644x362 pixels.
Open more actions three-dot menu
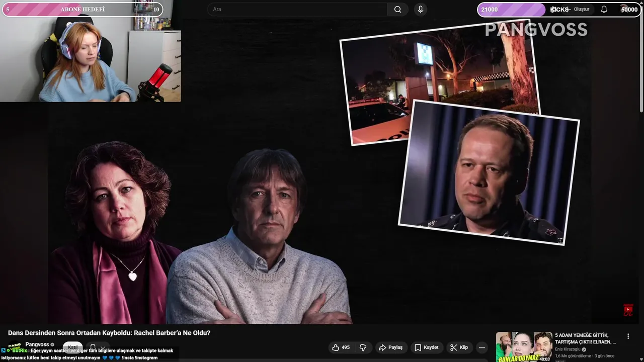click(x=482, y=347)
